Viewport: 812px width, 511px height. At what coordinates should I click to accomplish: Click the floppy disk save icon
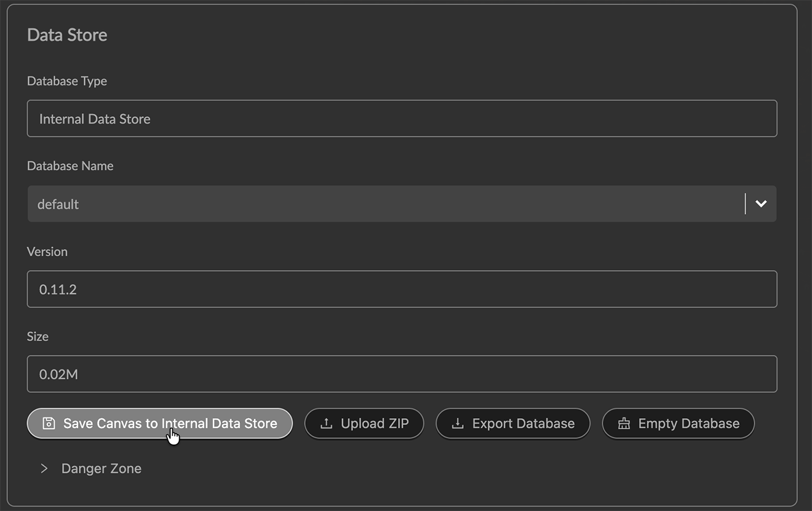coord(49,424)
